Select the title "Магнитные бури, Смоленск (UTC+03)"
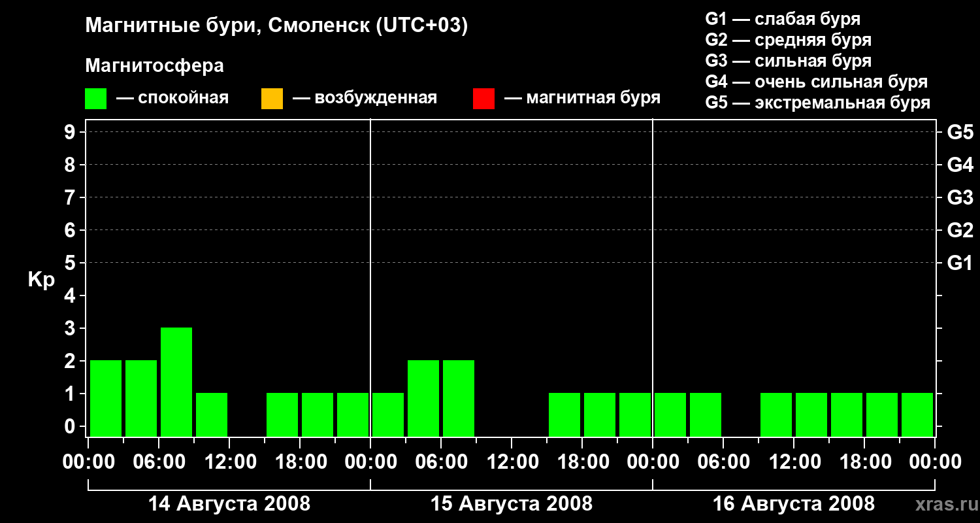Image resolution: width=980 pixels, height=523 pixels. 277,26
